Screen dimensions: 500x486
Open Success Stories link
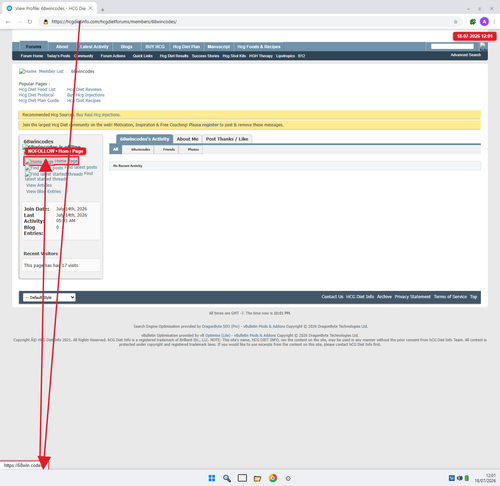pos(205,56)
